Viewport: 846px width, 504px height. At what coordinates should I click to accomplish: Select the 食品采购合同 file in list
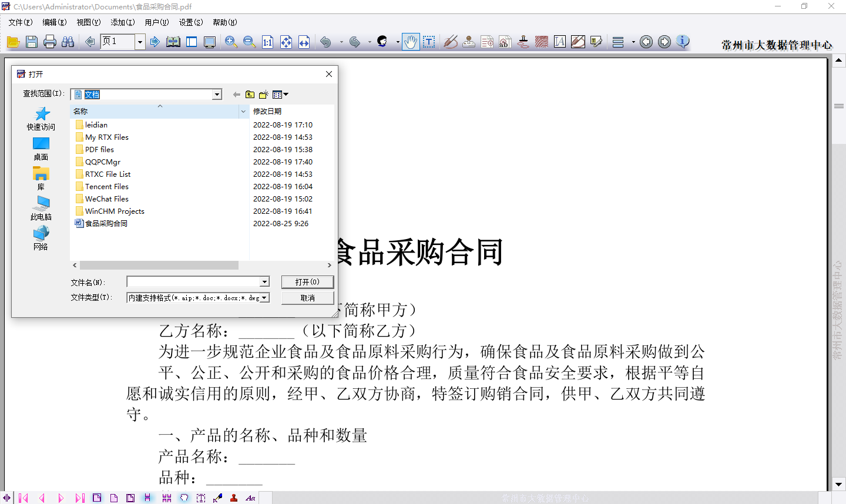click(x=106, y=224)
